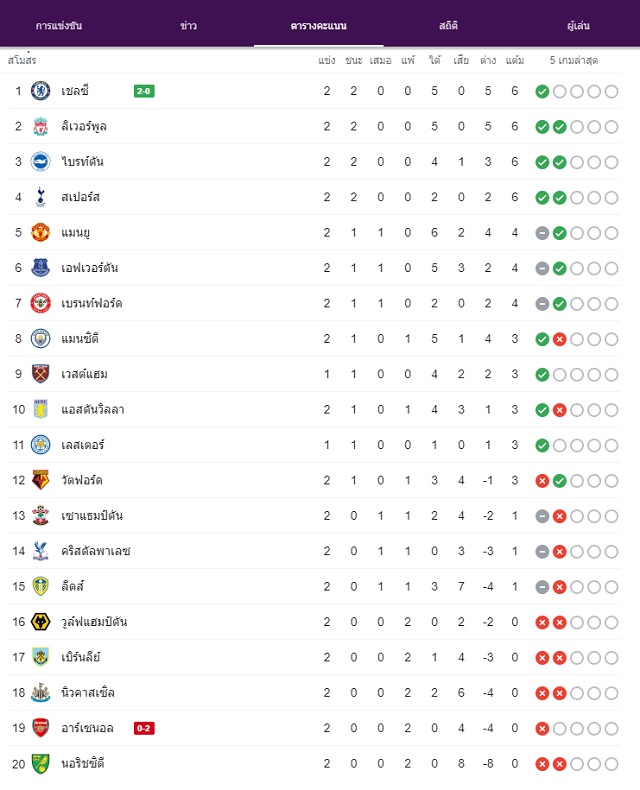
Task: Click the green 2-0 score badge
Action: click(144, 91)
